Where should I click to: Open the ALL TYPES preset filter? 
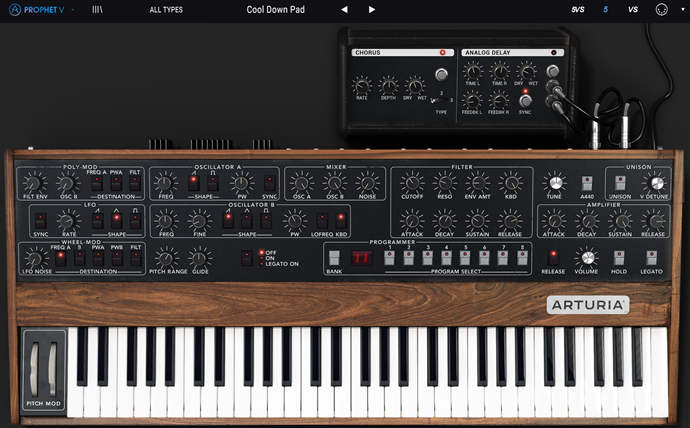(166, 10)
